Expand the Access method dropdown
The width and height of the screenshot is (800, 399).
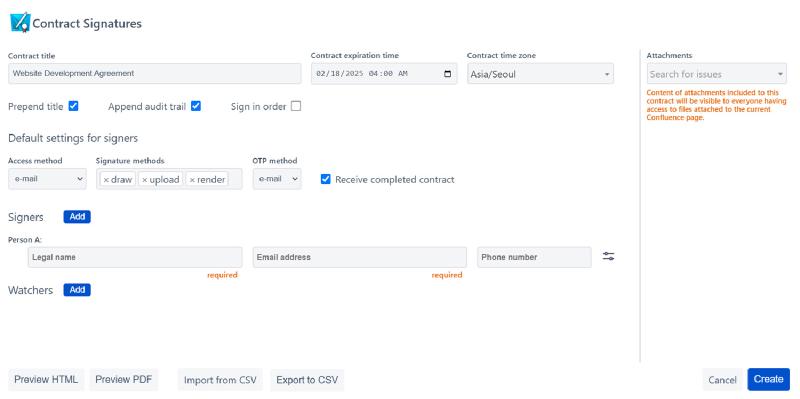(x=47, y=179)
